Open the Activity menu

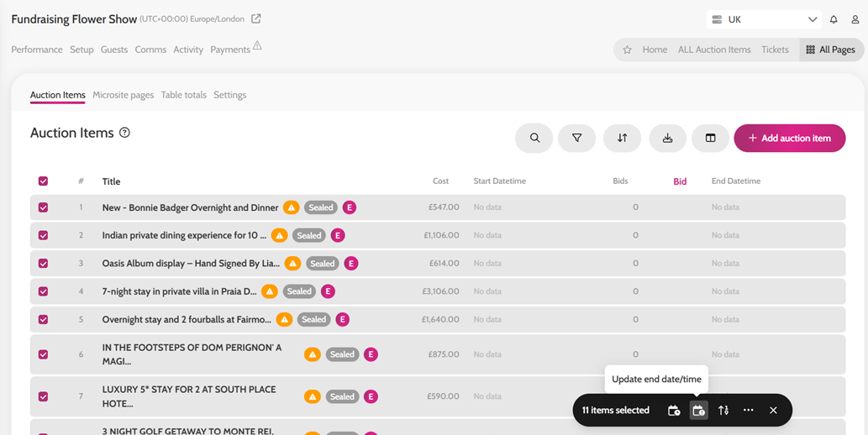pyautogui.click(x=188, y=50)
